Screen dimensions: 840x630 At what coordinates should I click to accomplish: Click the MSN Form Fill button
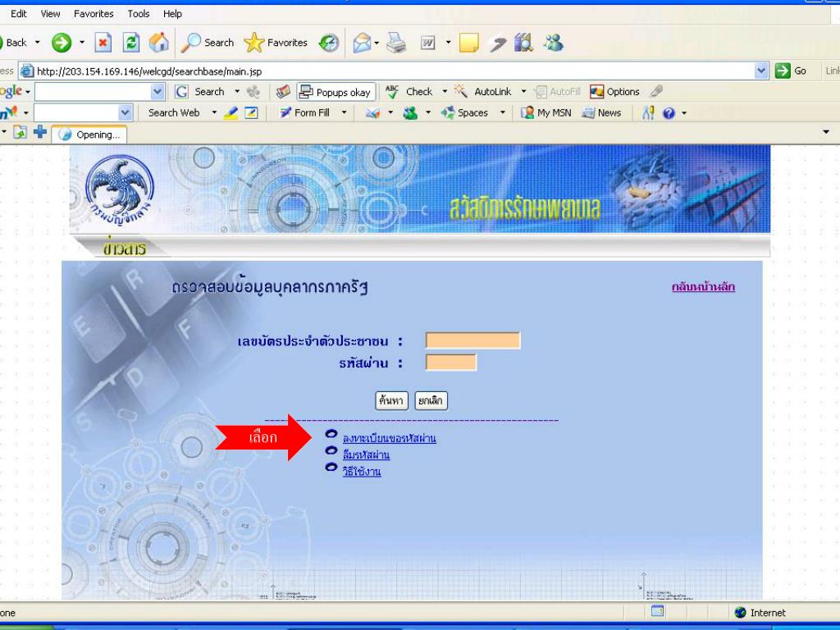(x=305, y=113)
